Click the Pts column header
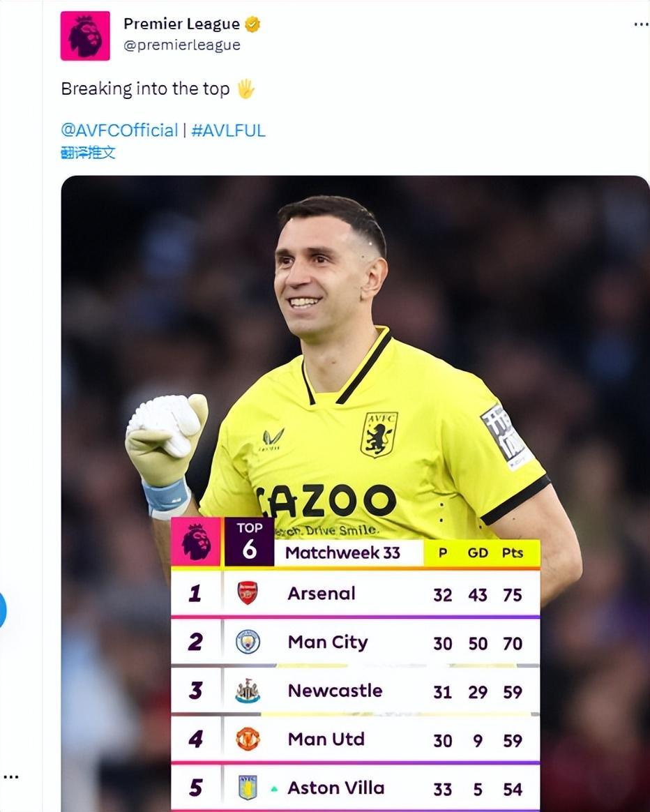Viewport: 650px width, 812px height. (513, 552)
